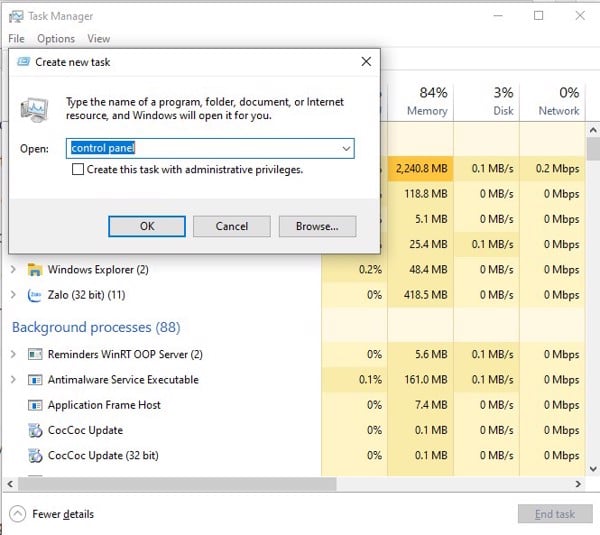This screenshot has height=535, width=600.
Task: Select the Zalo (32 bit) (11) row name
Action: [86, 295]
